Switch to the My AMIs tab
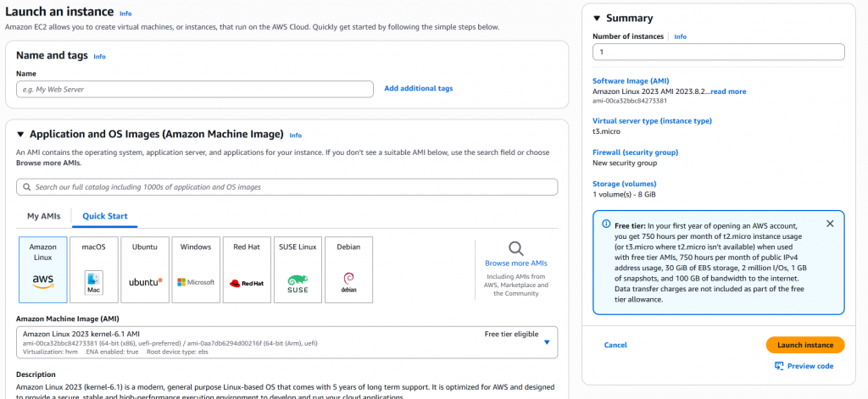868x399 pixels. pyautogui.click(x=43, y=216)
